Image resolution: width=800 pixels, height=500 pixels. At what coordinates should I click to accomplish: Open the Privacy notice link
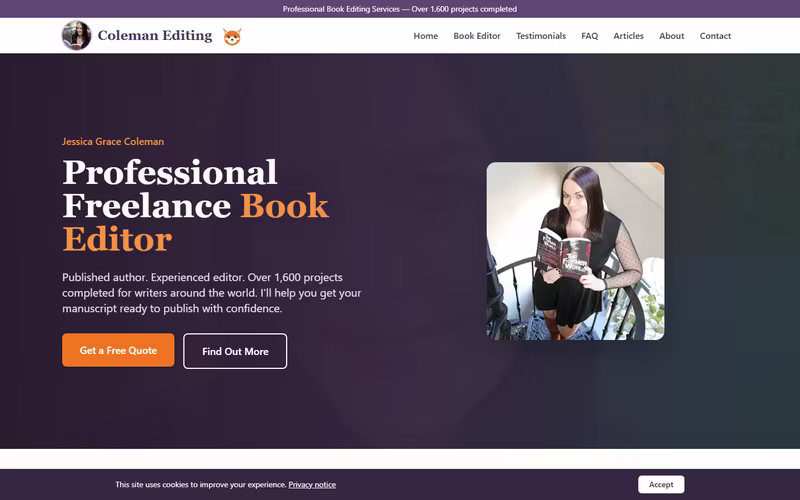(x=312, y=485)
